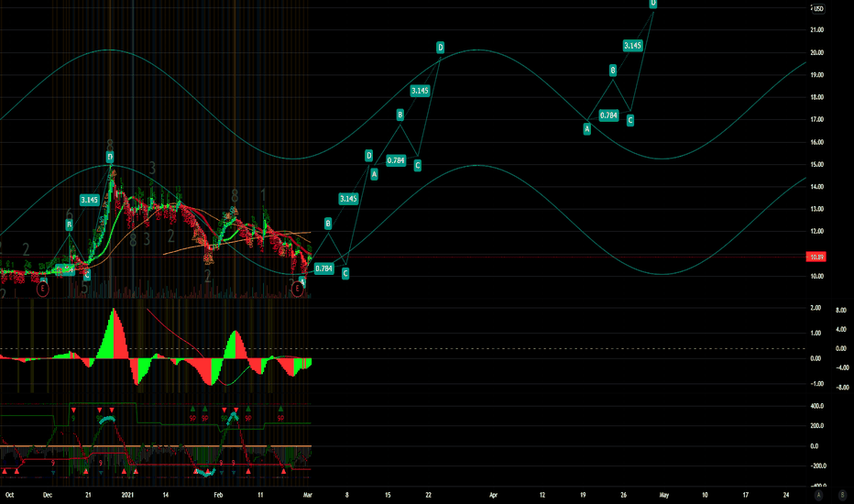
Task: Click the Feb label on the time axis
Action: [218, 495]
